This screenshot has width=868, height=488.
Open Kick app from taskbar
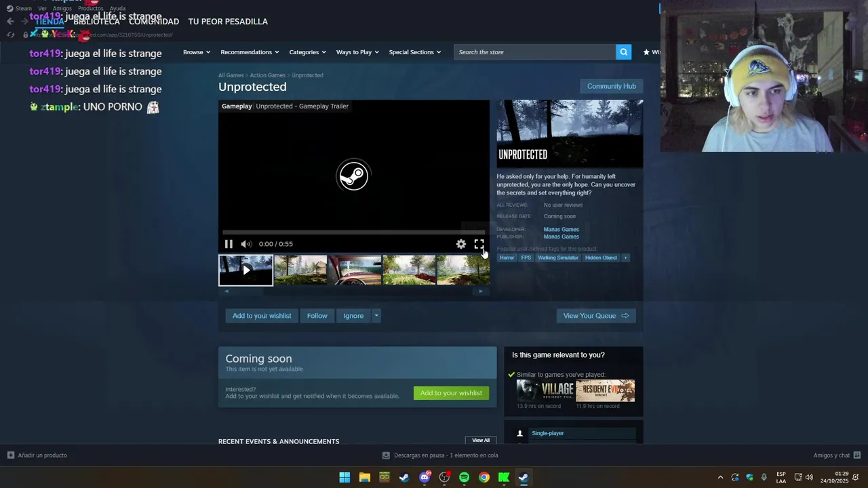coord(504,477)
